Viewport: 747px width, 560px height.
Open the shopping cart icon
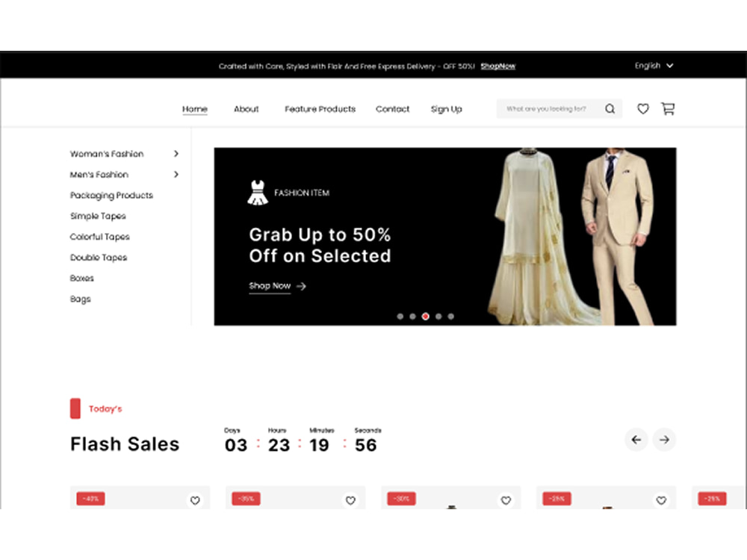(x=668, y=109)
